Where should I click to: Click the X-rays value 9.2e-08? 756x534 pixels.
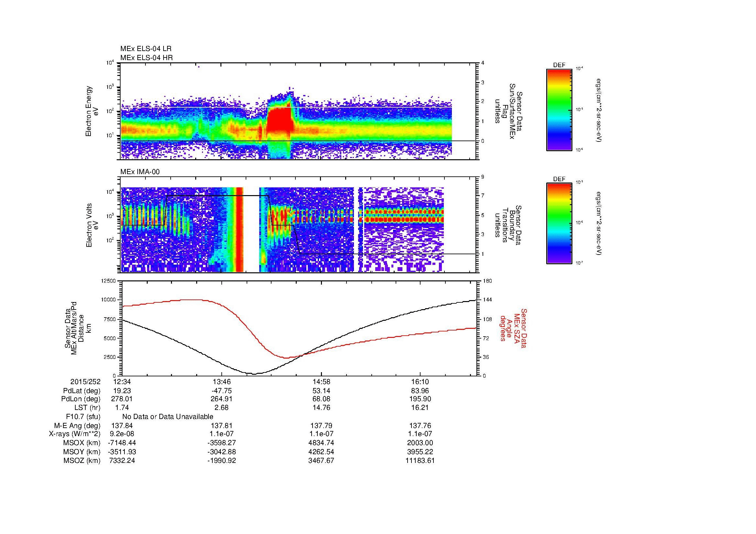point(122,434)
